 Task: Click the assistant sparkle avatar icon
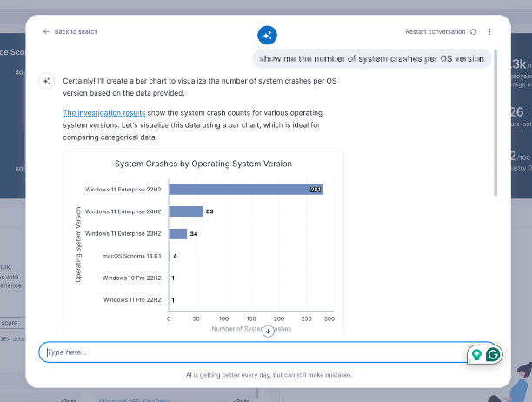click(46, 81)
